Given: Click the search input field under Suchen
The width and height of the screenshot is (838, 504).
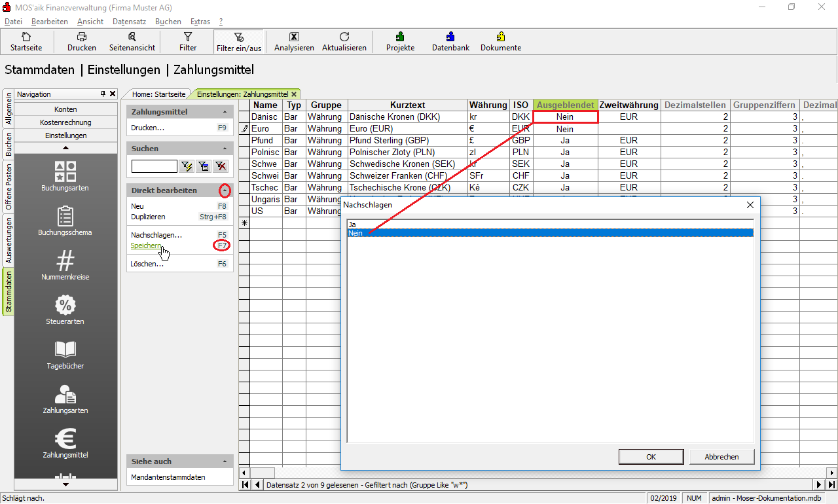Looking at the screenshot, I should tap(154, 166).
